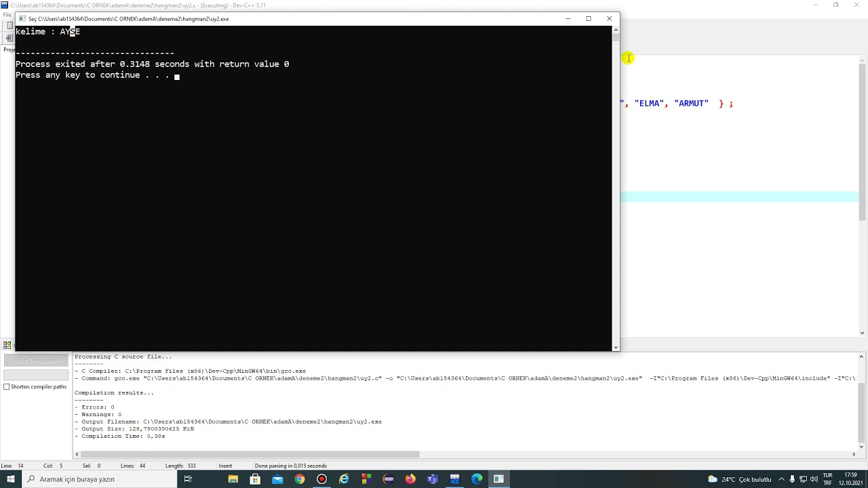Open Microsoft Teams taskbar icon
868x488 pixels.
pos(433,479)
